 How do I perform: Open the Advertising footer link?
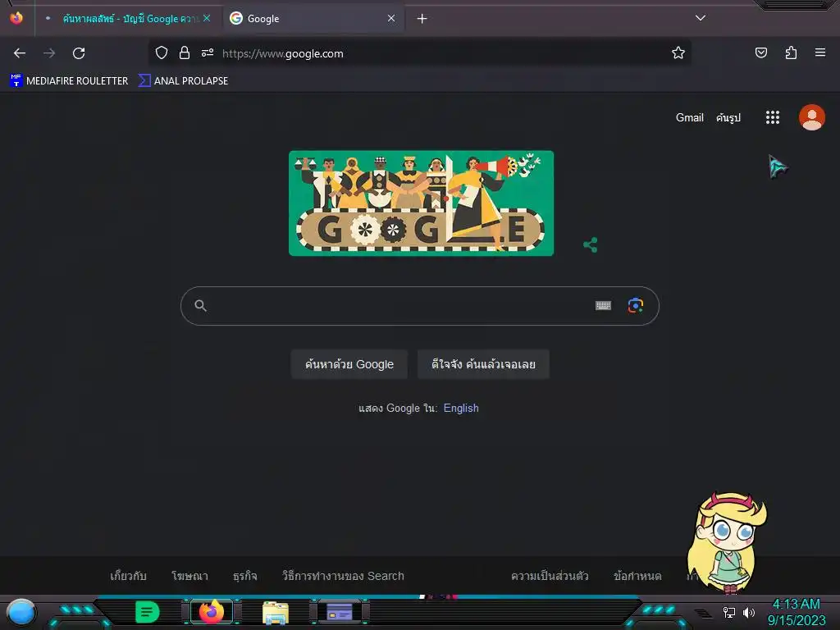tap(189, 576)
